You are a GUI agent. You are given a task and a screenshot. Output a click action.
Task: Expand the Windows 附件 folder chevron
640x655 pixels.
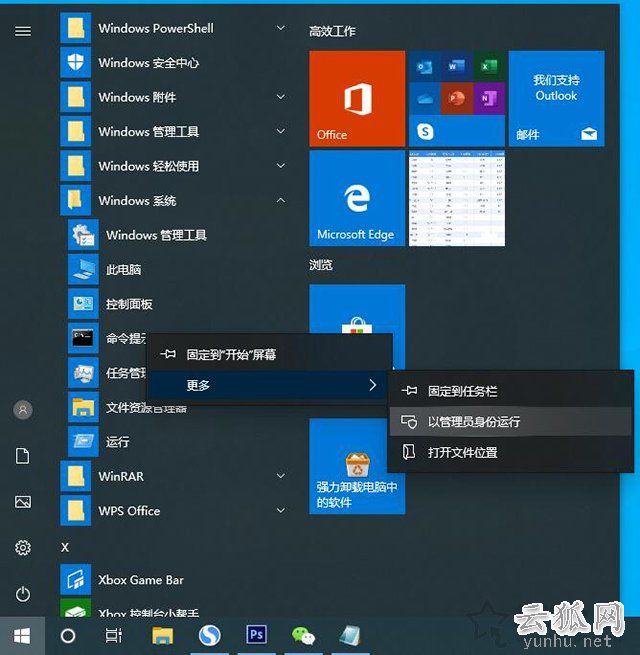pos(281,97)
